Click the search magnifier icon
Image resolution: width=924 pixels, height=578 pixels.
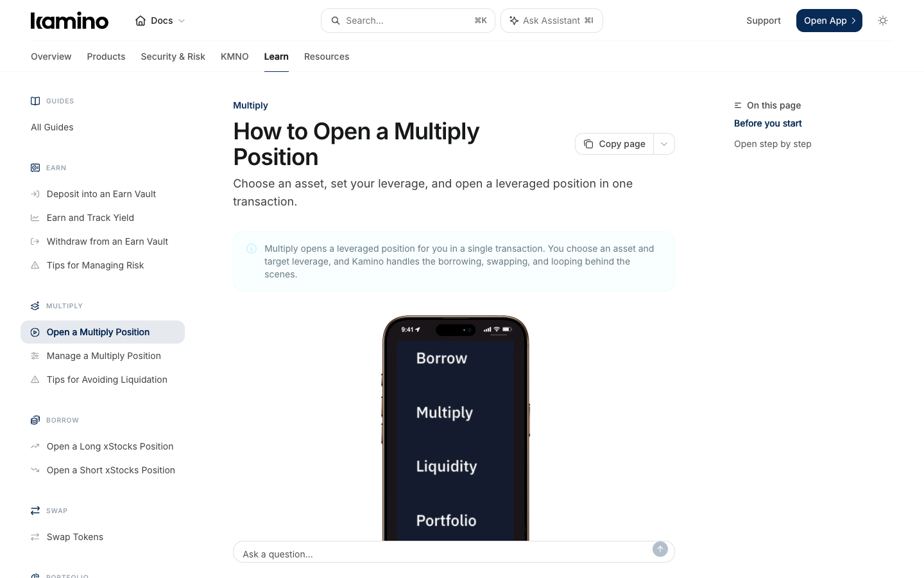click(x=336, y=21)
